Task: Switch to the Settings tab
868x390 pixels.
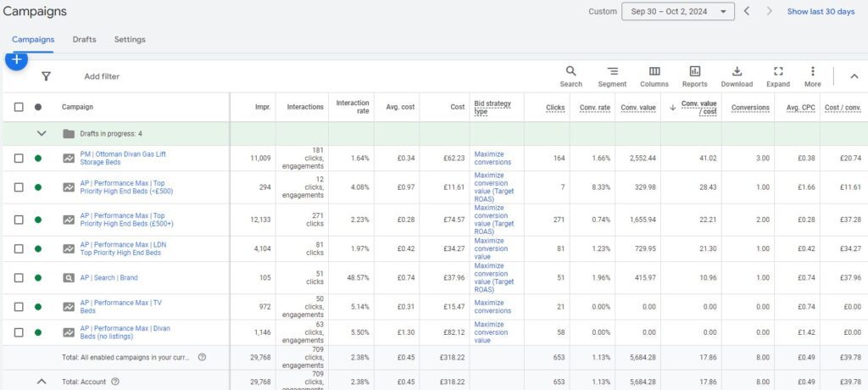Action: pyautogui.click(x=130, y=40)
